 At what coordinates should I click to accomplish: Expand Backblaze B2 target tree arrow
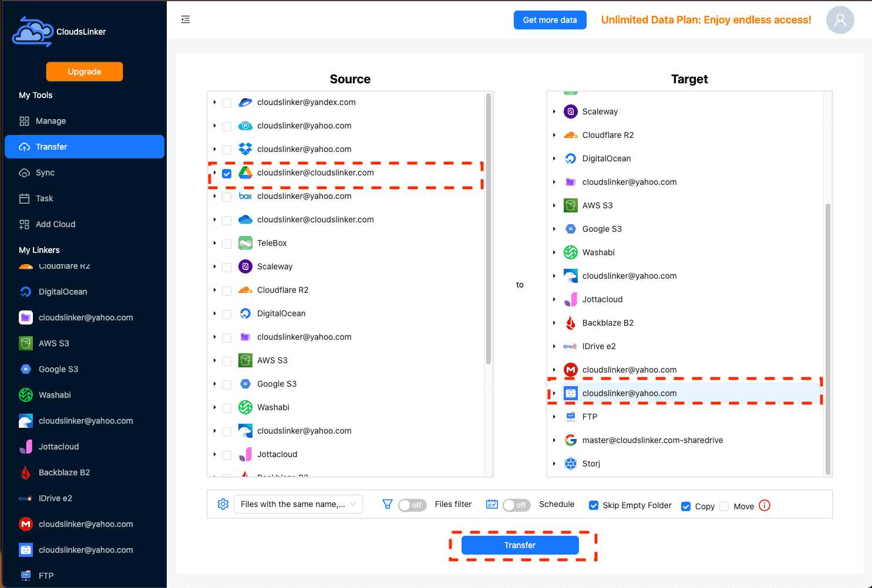coord(554,323)
